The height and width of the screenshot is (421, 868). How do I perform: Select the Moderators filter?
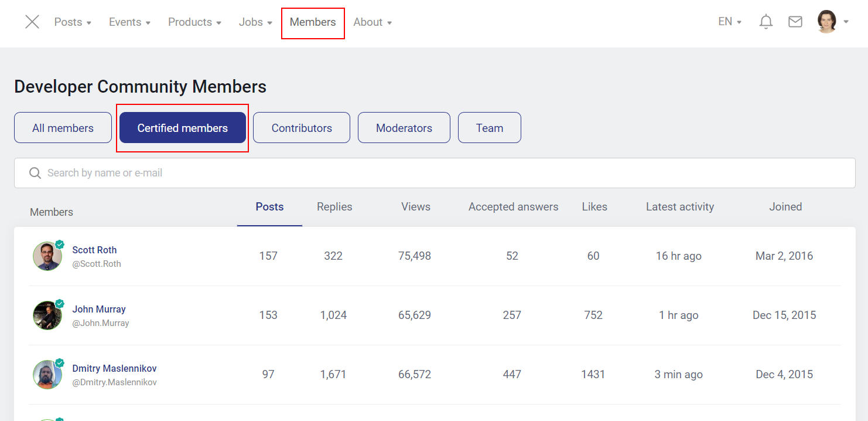404,128
